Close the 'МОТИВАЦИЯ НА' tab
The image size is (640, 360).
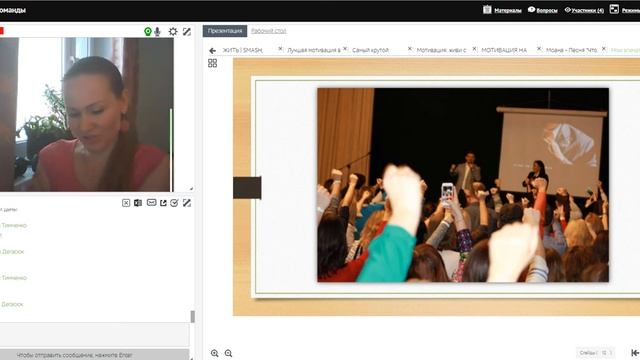539,49
